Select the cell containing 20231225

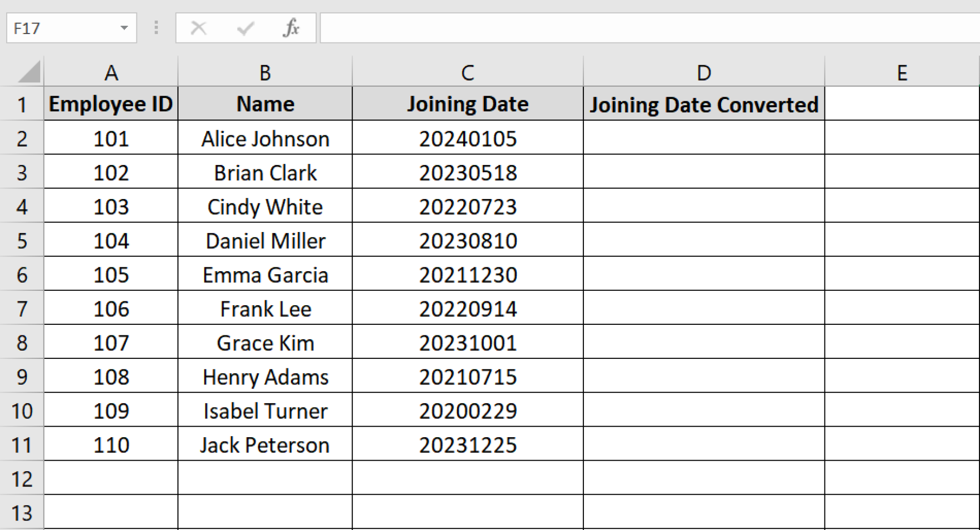click(468, 445)
